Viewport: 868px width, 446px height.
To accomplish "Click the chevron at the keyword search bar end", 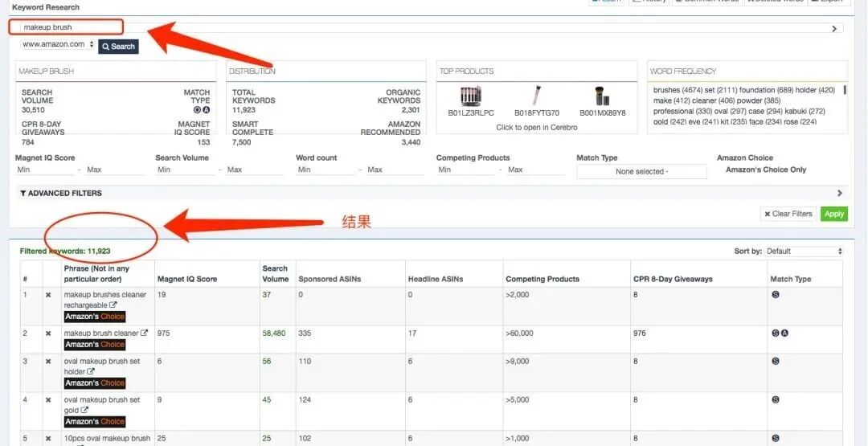I will click(x=834, y=29).
